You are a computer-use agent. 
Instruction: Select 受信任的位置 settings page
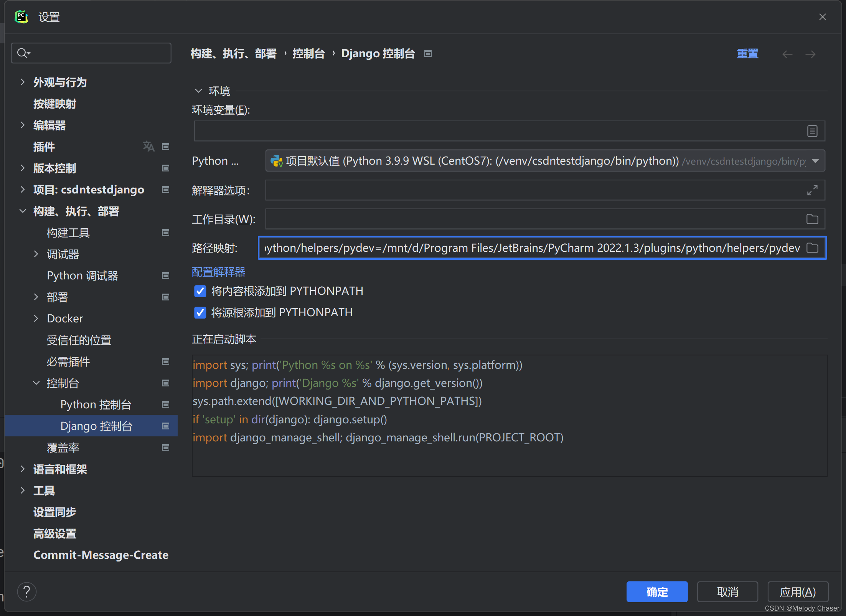tap(79, 340)
